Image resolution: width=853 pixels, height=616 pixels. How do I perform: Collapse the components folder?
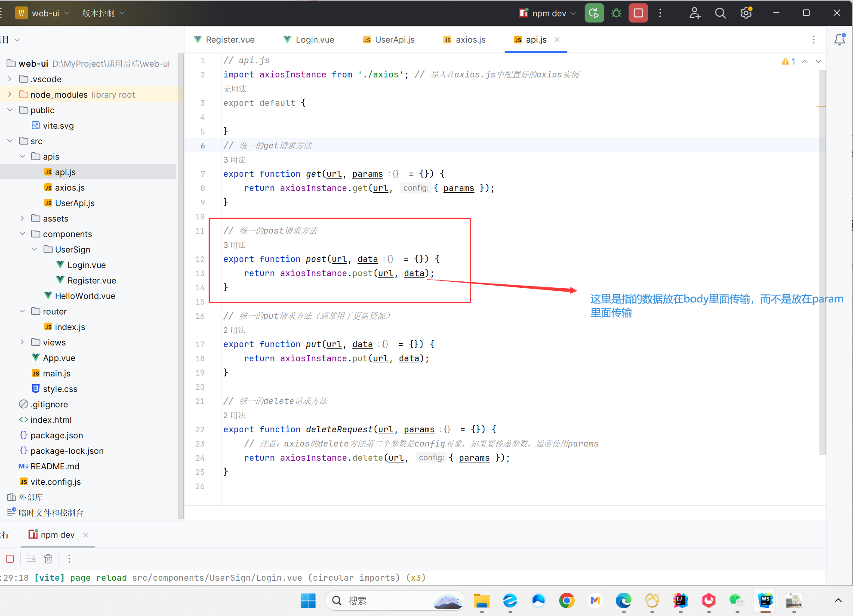[x=22, y=234]
